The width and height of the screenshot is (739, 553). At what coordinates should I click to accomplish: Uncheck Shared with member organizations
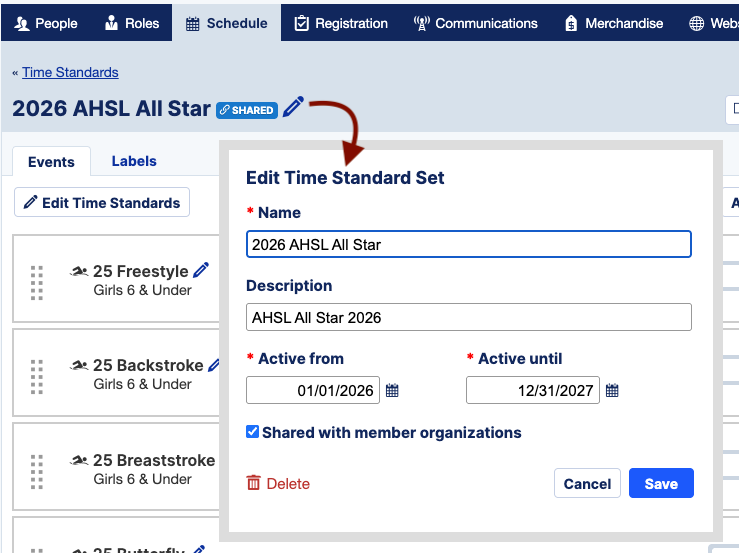point(253,432)
